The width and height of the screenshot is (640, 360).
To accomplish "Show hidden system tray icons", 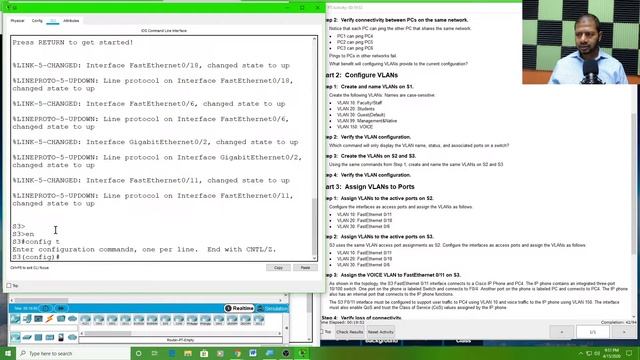I will click(580, 353).
